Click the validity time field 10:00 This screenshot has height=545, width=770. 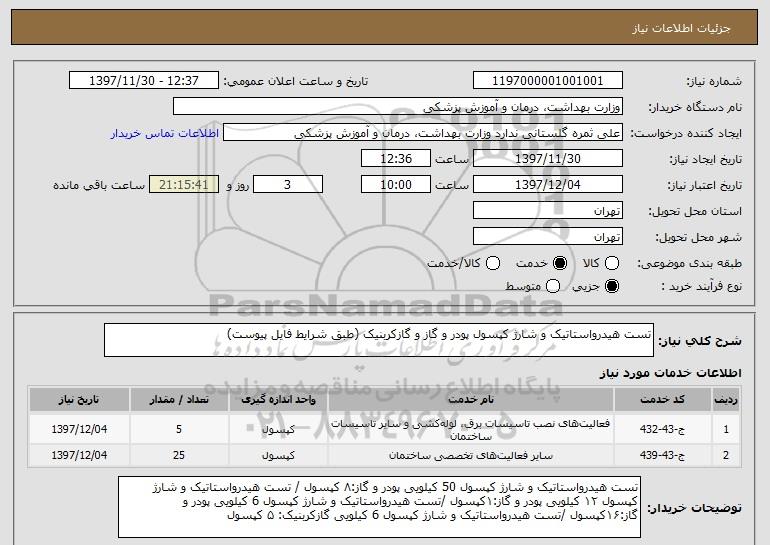point(396,185)
